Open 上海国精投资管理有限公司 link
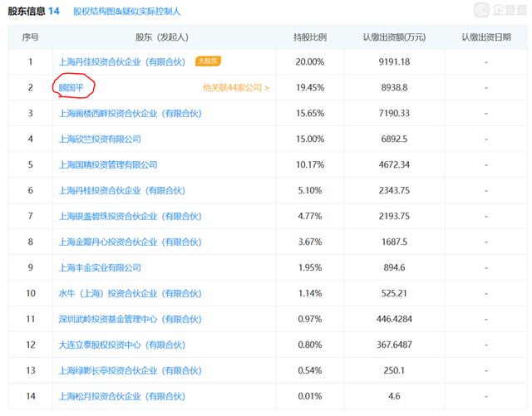 point(108,164)
